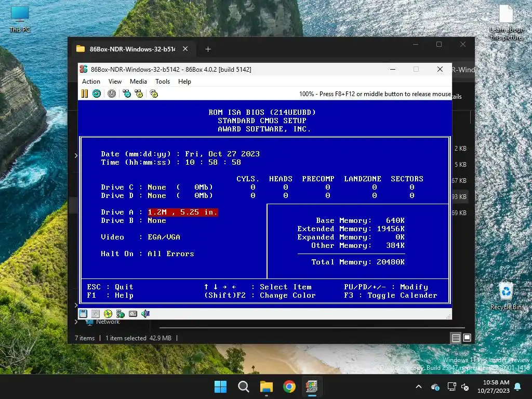532x399 pixels.
Task: Open the Help menu
Action: click(184, 82)
